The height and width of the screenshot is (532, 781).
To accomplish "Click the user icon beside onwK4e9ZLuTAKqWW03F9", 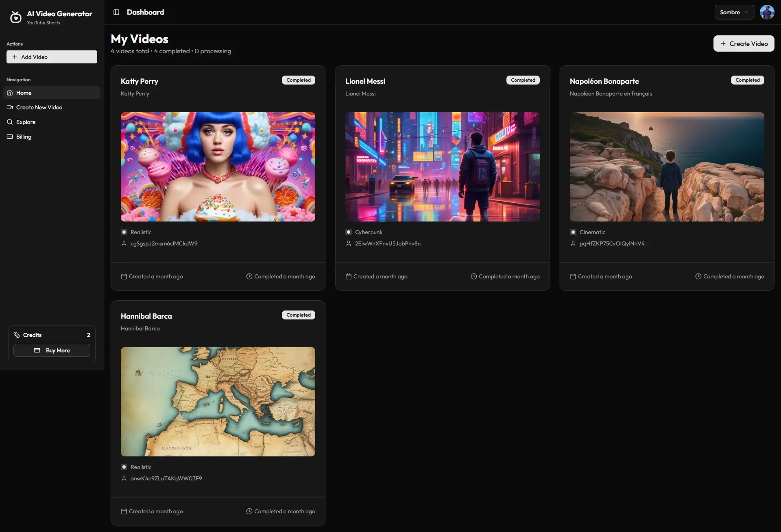I will pyautogui.click(x=124, y=478).
